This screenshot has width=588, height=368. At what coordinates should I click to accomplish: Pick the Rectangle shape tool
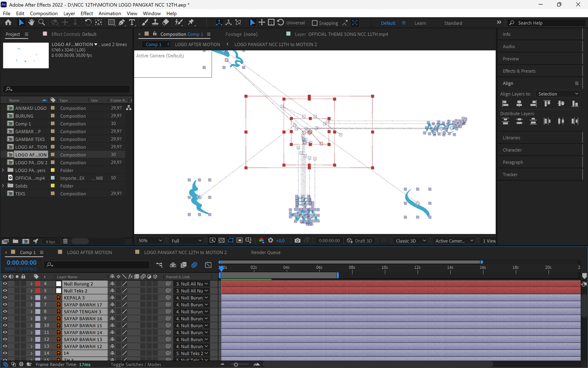111,22
